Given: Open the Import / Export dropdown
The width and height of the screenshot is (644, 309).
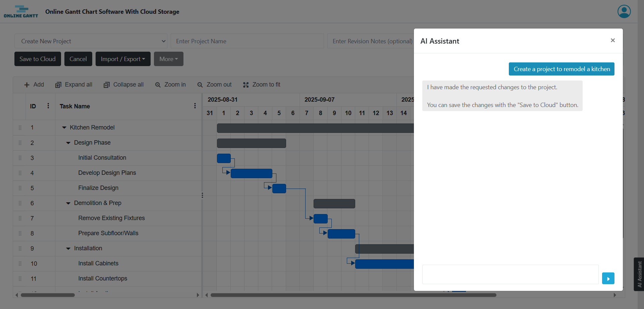Looking at the screenshot, I should click(x=123, y=59).
